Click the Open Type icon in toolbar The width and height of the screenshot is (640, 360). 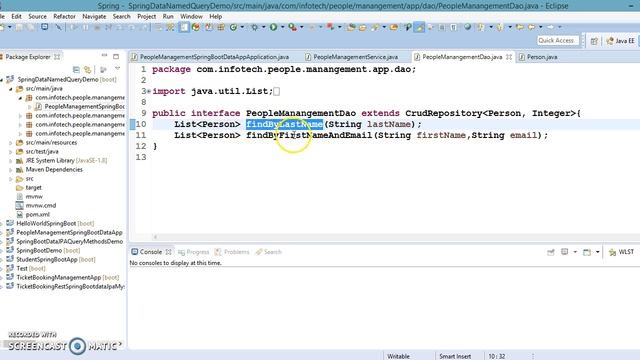[351, 27]
